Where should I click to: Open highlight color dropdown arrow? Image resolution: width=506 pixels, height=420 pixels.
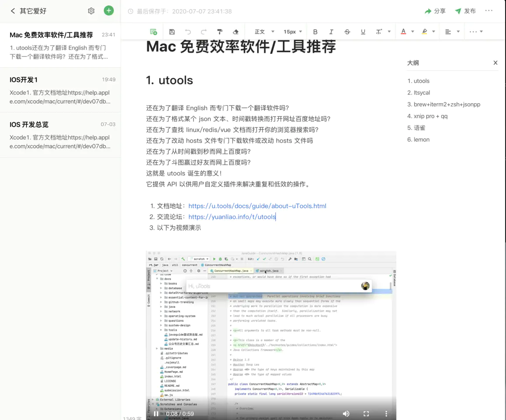tap(434, 31)
